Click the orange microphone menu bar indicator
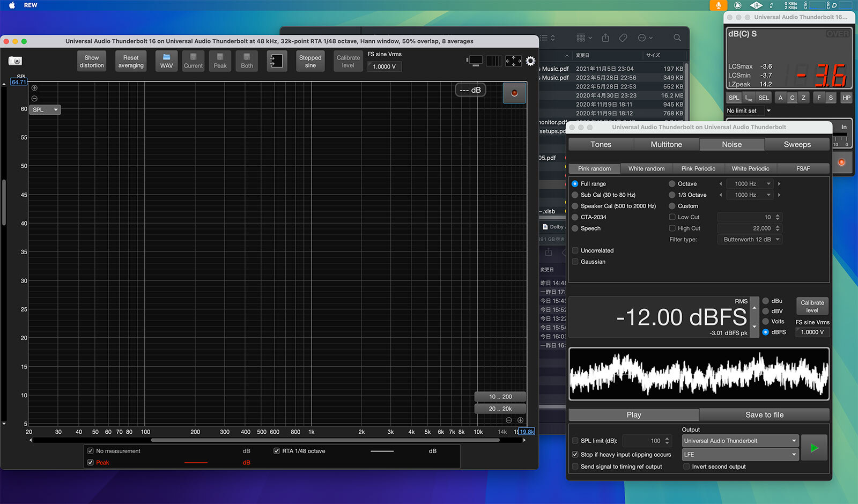Viewport: 858px width, 504px height. (x=718, y=5)
